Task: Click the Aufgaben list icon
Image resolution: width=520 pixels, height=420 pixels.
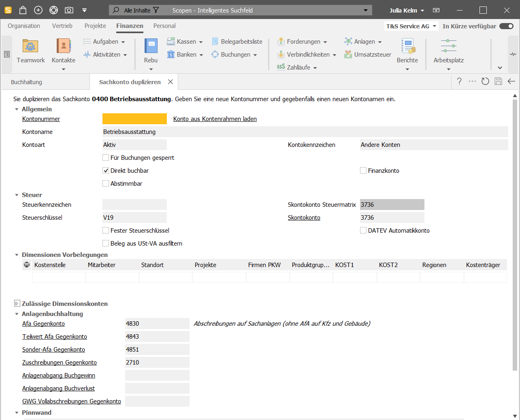Action: click(x=87, y=41)
